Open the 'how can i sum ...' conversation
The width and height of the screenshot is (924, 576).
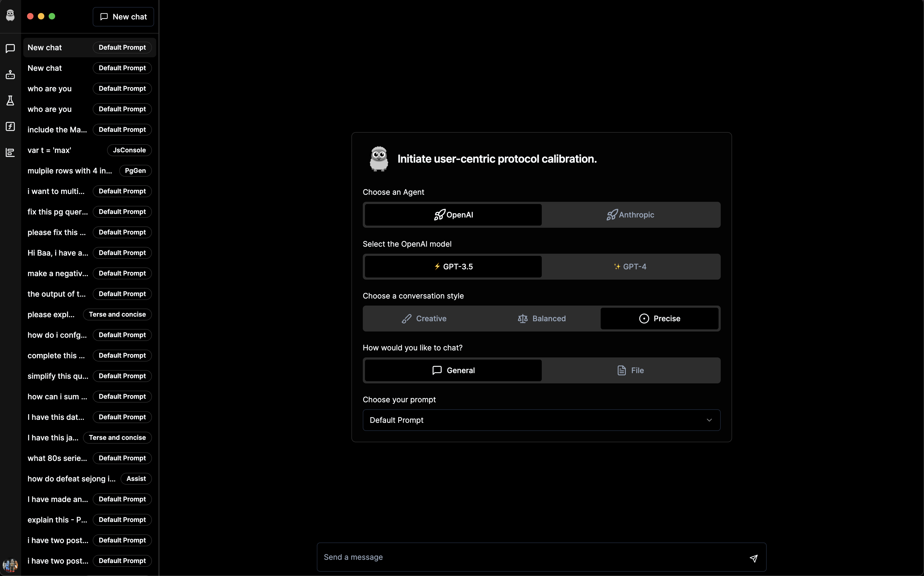[89, 397]
